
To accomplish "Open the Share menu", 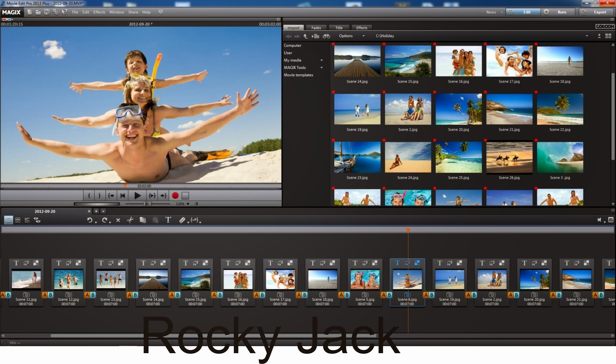I will pos(133,12).
